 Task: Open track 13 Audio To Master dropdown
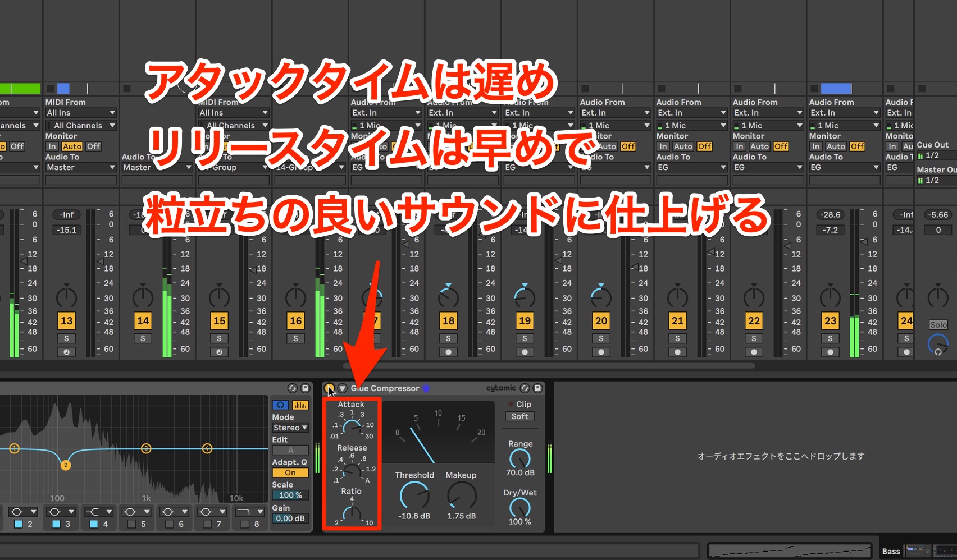tap(81, 167)
